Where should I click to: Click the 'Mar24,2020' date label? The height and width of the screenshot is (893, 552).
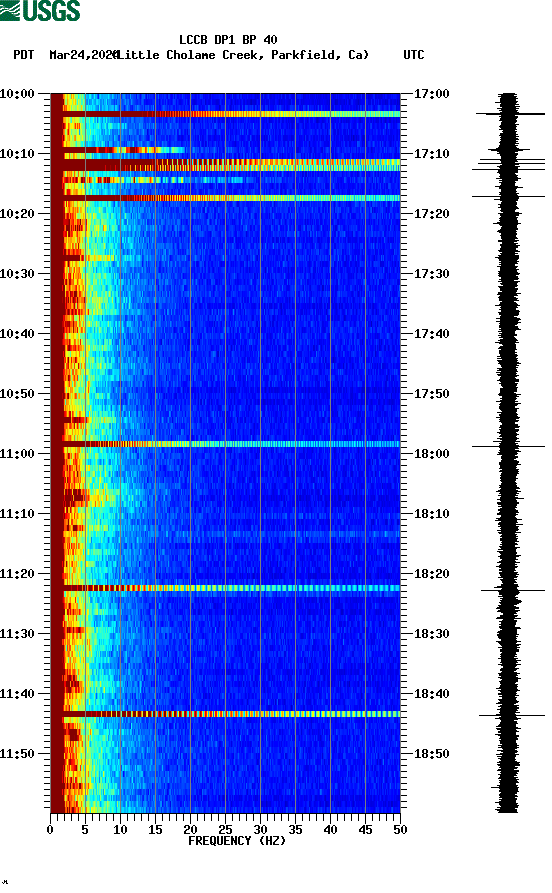click(x=83, y=55)
